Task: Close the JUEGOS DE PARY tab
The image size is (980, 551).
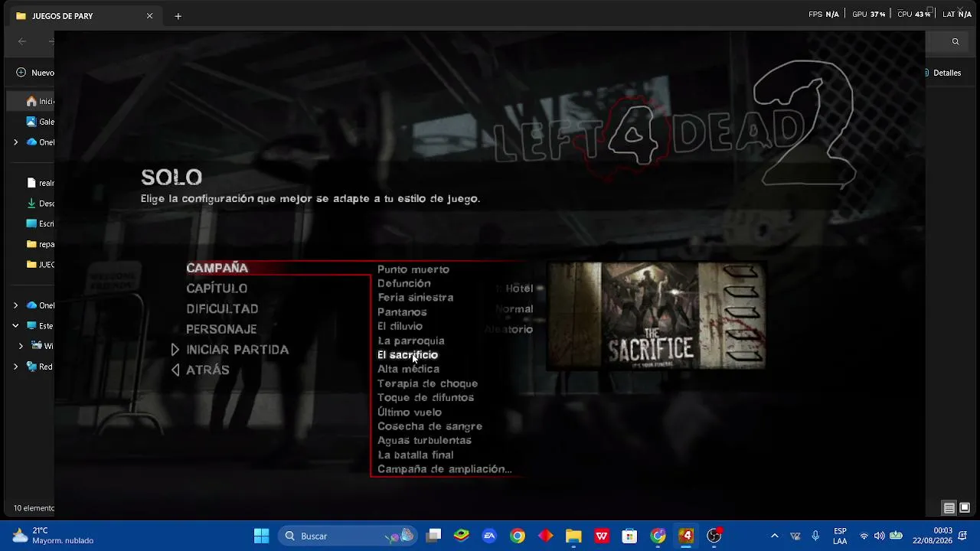Action: click(149, 16)
